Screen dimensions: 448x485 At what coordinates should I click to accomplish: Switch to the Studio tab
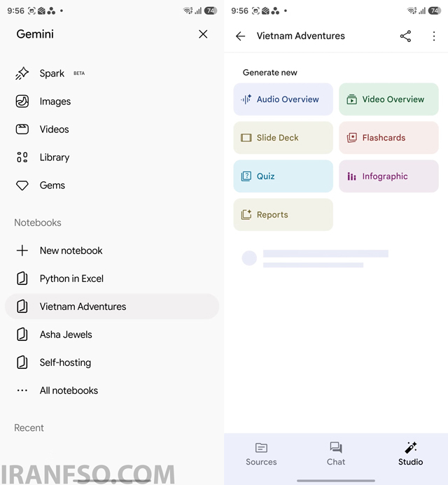411,454
